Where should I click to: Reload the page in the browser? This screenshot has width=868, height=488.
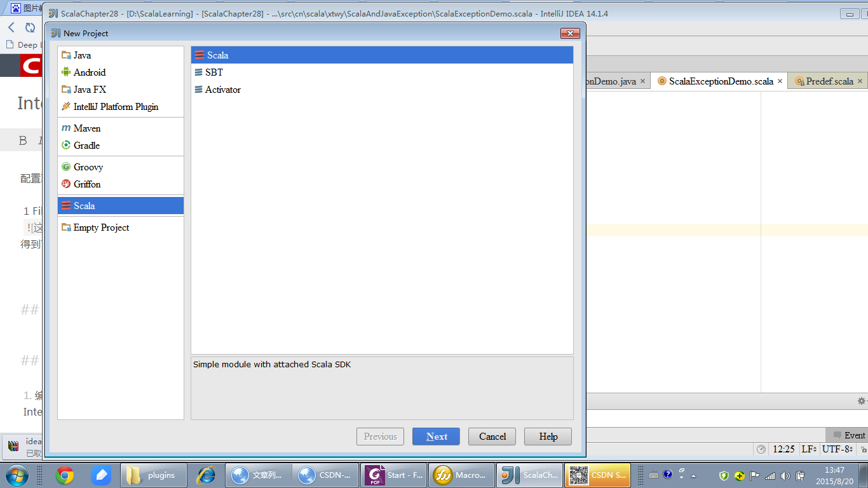[30, 27]
